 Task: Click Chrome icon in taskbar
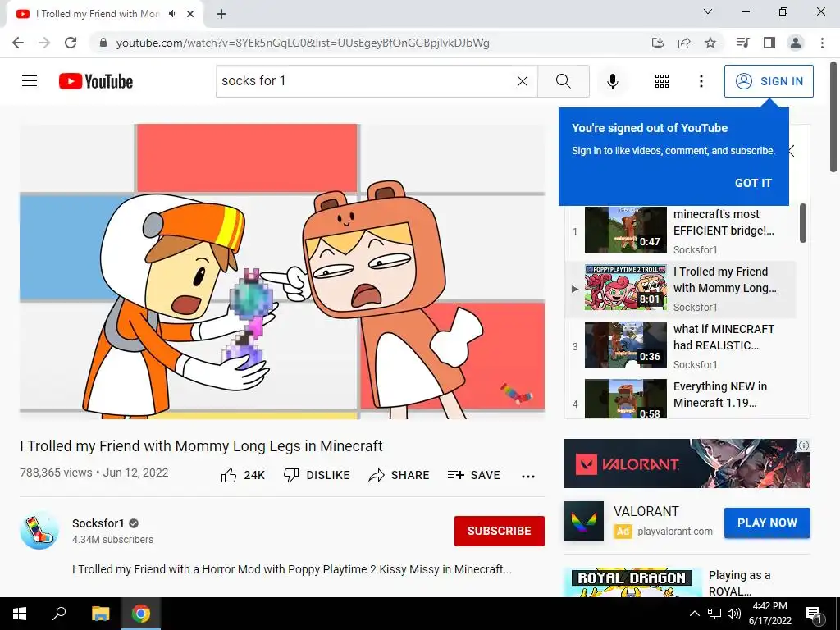141,614
